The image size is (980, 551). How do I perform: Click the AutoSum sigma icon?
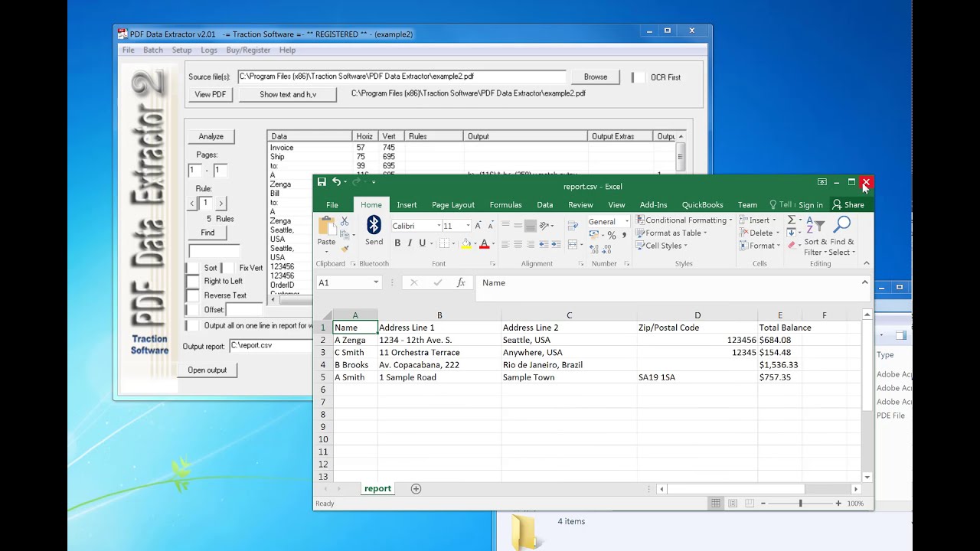792,220
